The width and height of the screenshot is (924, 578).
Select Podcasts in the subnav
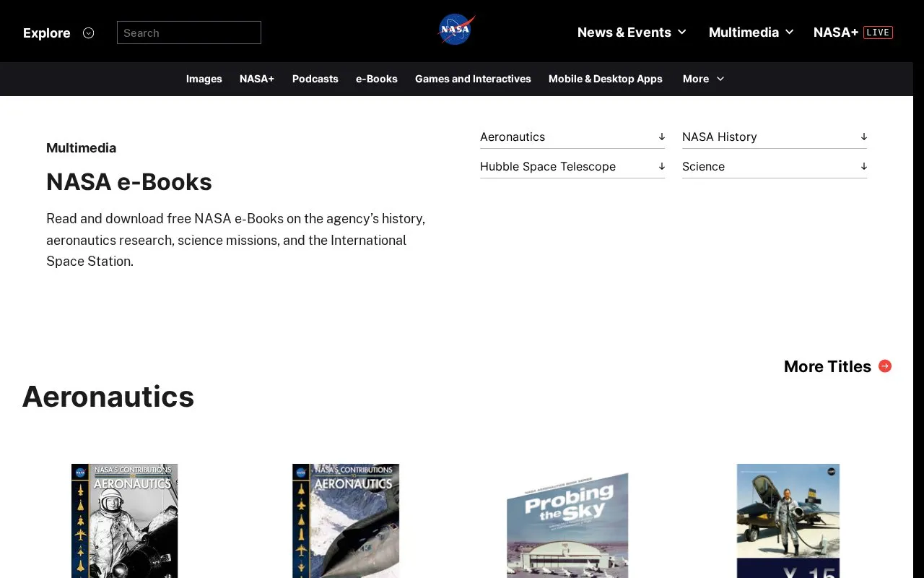pos(315,79)
